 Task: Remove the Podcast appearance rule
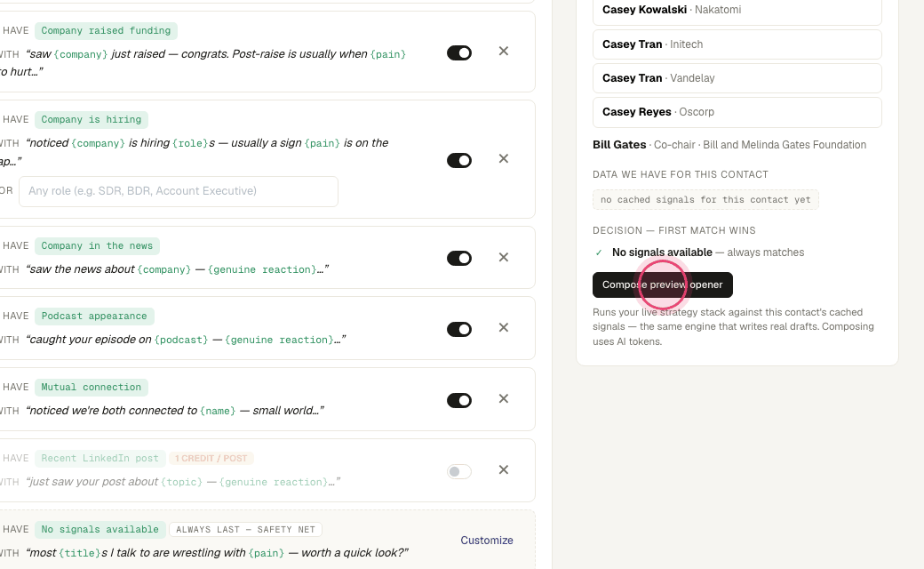(503, 327)
